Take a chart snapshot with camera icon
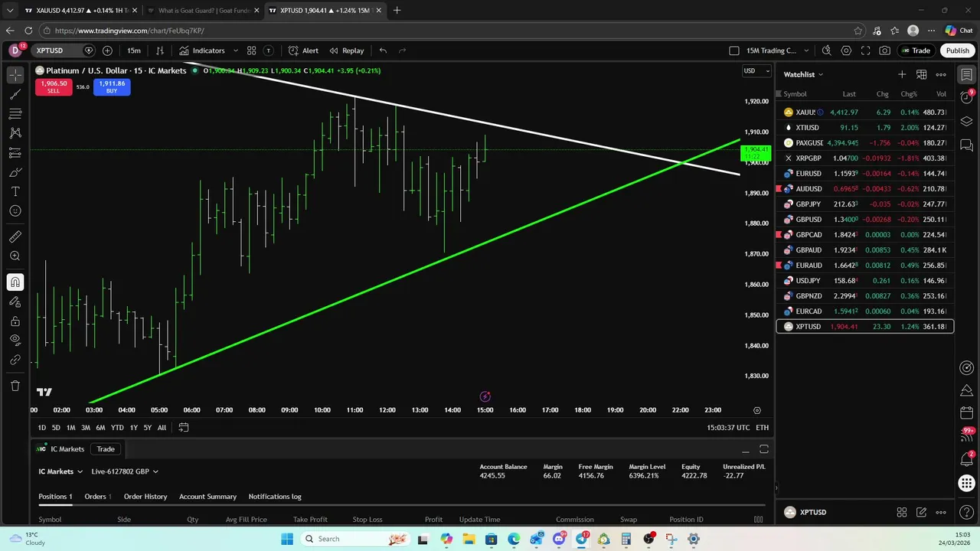 pos(885,51)
